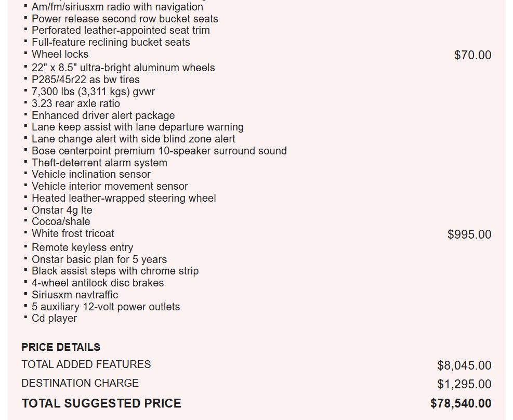Image resolution: width=513 pixels, height=420 pixels.
Task: Click the Wheel locks feature line
Action: point(60,54)
